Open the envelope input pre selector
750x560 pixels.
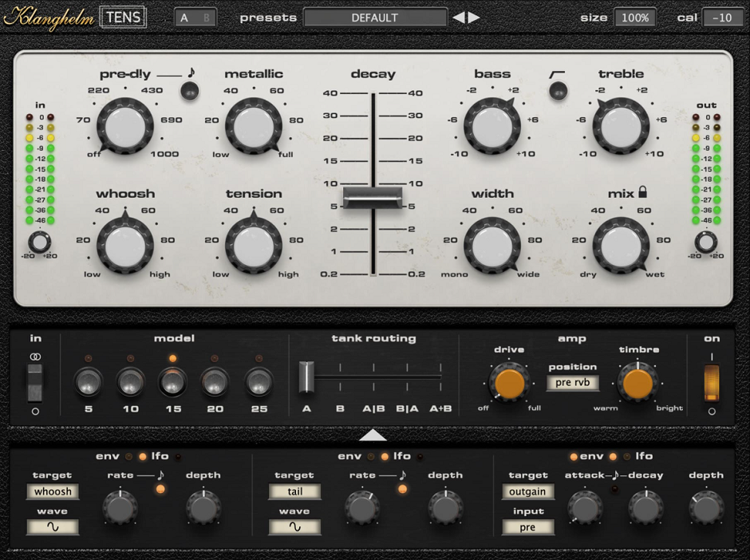(x=527, y=527)
